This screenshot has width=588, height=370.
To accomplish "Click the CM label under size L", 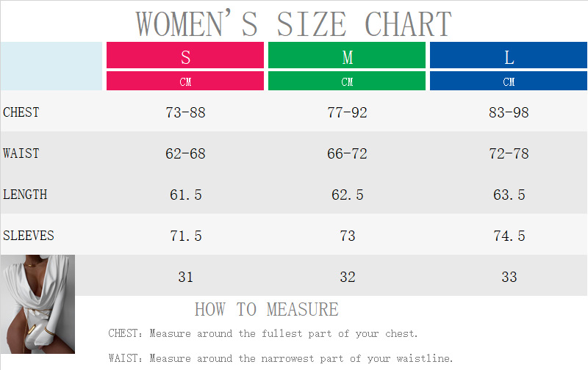I will (x=509, y=81).
